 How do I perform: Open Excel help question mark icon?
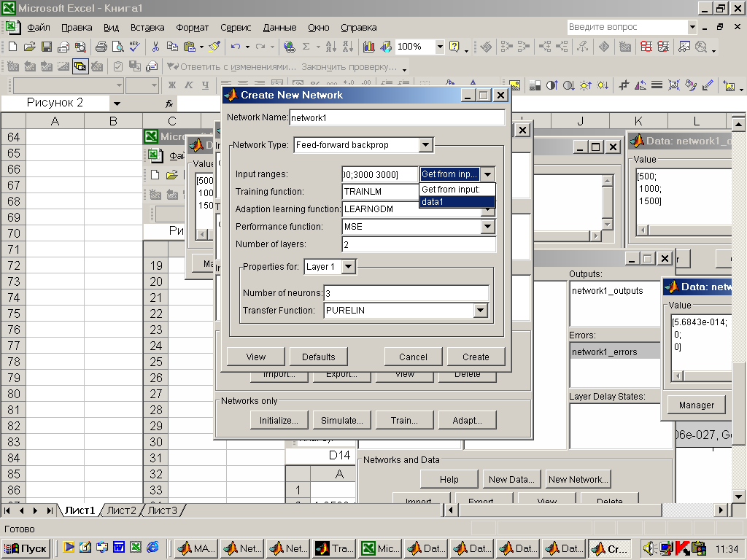click(454, 47)
